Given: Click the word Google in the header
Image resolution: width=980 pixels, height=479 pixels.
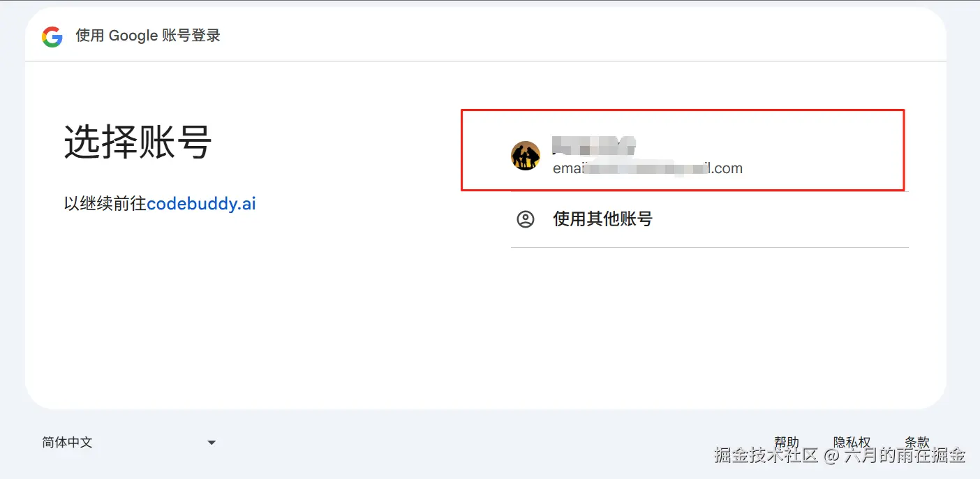Looking at the screenshot, I should pos(133,36).
